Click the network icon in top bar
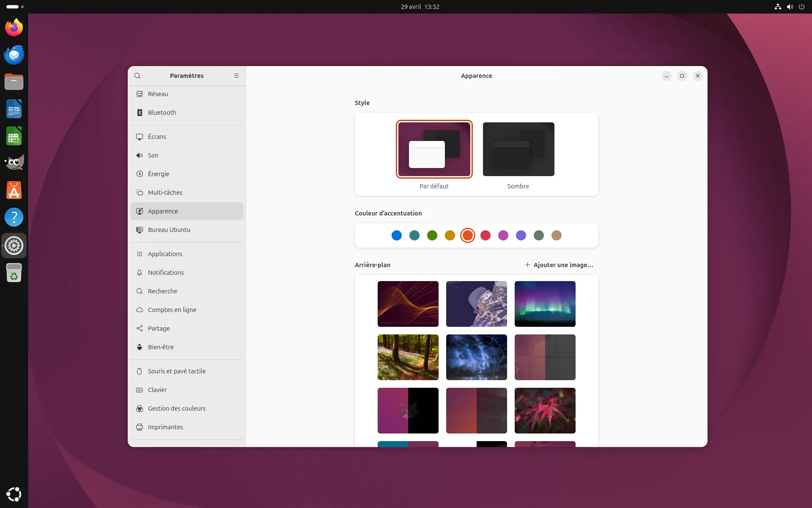The image size is (812, 508). pyautogui.click(x=778, y=7)
